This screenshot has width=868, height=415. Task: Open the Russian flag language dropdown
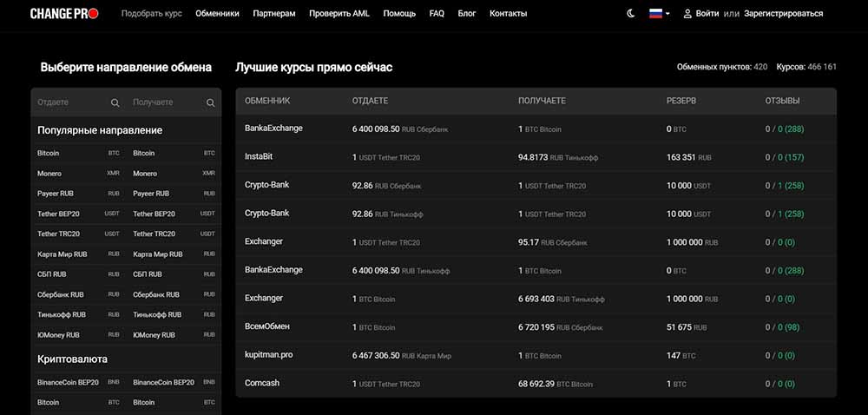(659, 14)
